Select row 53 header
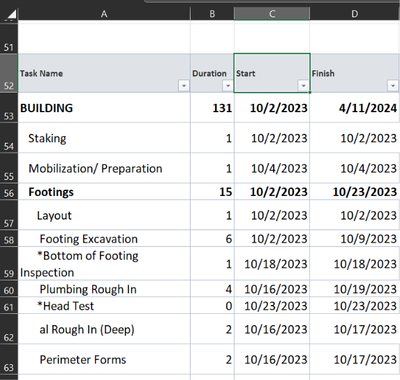 coord(9,108)
